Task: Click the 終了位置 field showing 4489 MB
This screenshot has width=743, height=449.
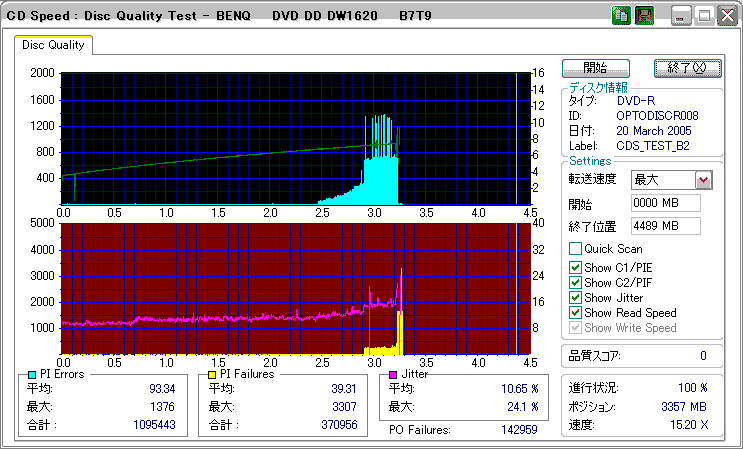Action: 666,226
